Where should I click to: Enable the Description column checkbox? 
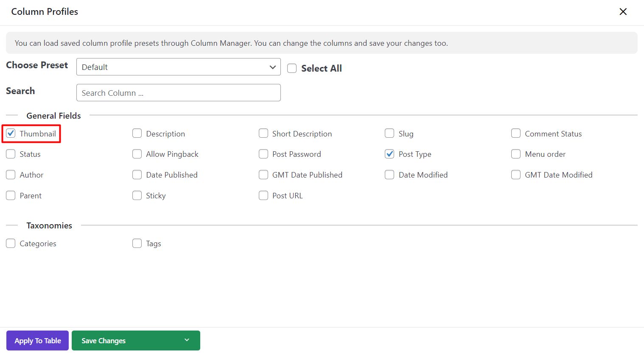(x=137, y=133)
